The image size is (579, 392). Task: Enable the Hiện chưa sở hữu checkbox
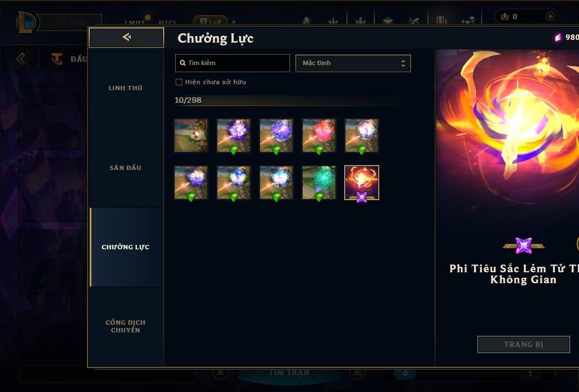point(179,82)
